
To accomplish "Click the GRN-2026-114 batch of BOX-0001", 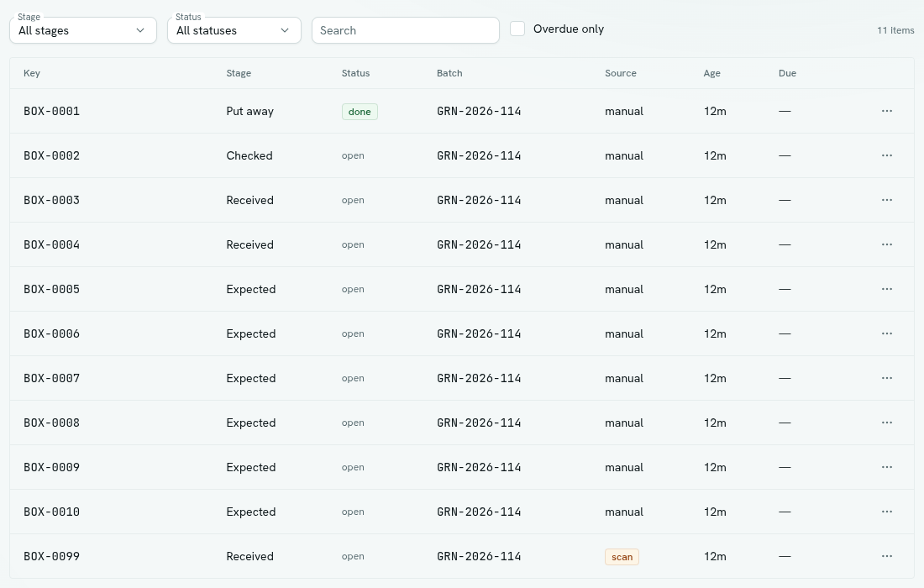I will [479, 111].
